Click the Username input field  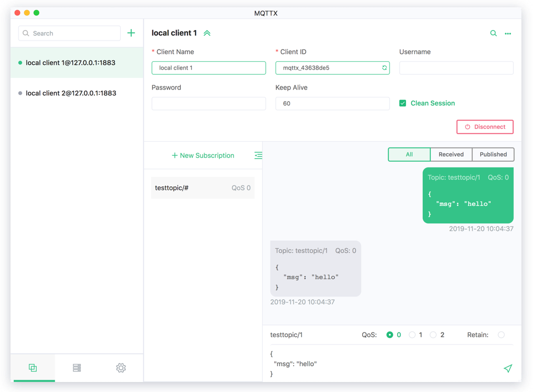[x=456, y=67]
